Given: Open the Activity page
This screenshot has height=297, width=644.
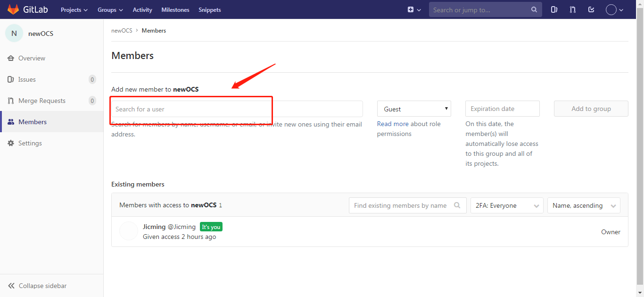Looking at the screenshot, I should (142, 9).
